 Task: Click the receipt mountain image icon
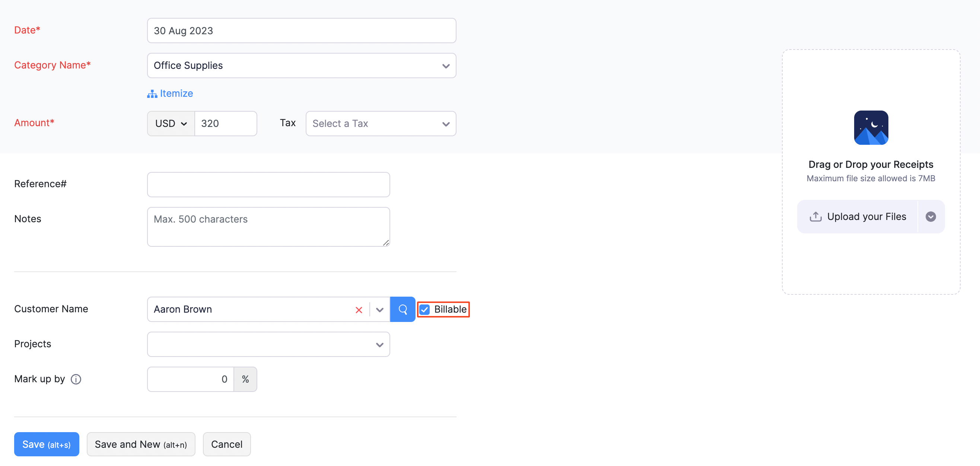point(871,127)
